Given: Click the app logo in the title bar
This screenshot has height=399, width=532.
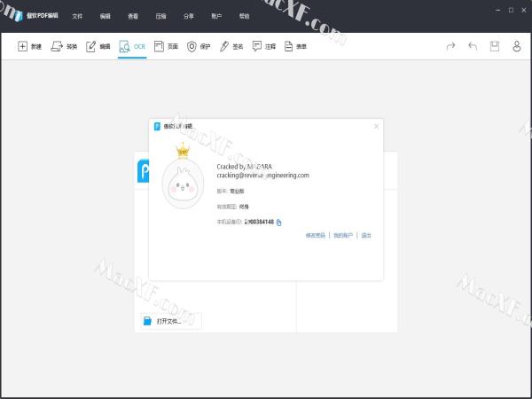Looking at the screenshot, I should tap(18, 16).
